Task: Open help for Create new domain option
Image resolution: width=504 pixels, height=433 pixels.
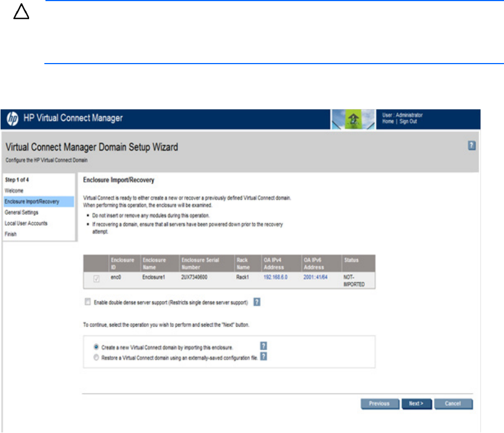Action: 264,346
